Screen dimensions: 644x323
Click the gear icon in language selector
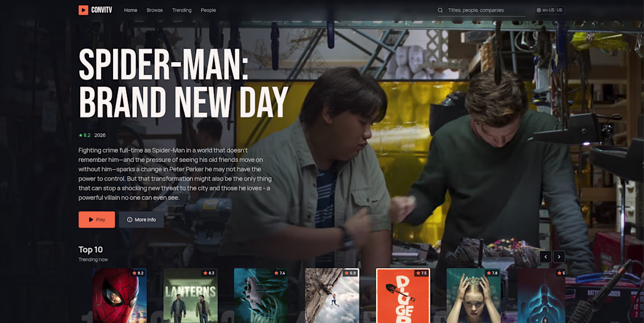(x=539, y=11)
